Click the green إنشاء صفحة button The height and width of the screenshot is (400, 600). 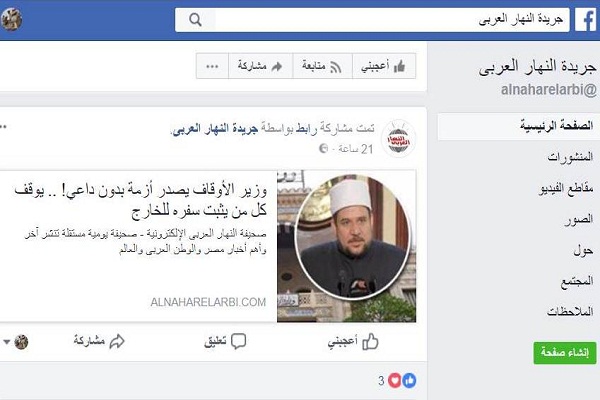565,353
